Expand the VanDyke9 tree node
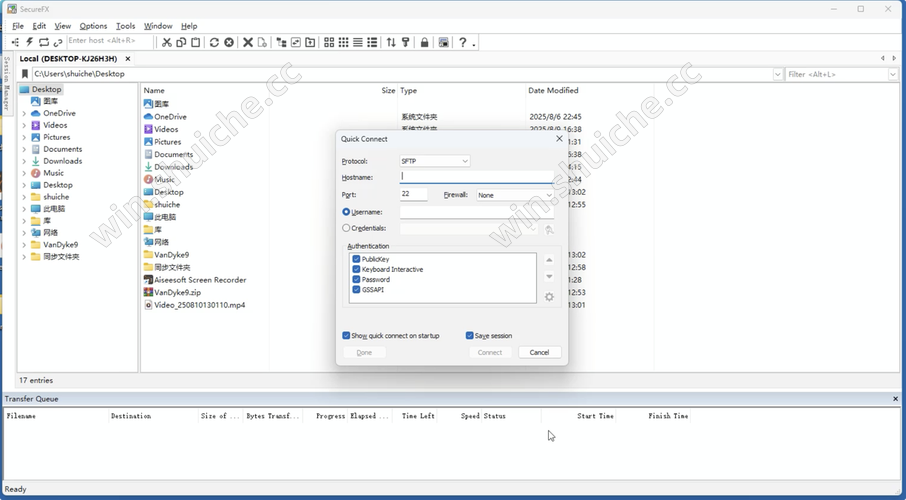 click(24, 245)
